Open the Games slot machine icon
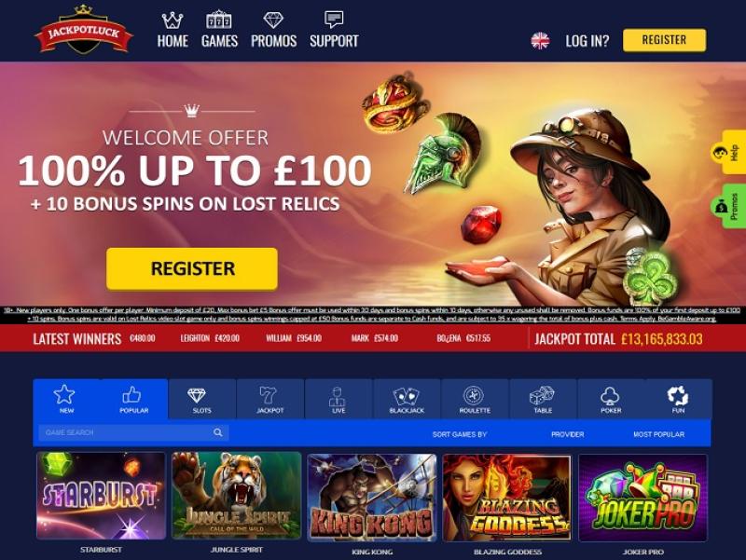 [x=219, y=20]
